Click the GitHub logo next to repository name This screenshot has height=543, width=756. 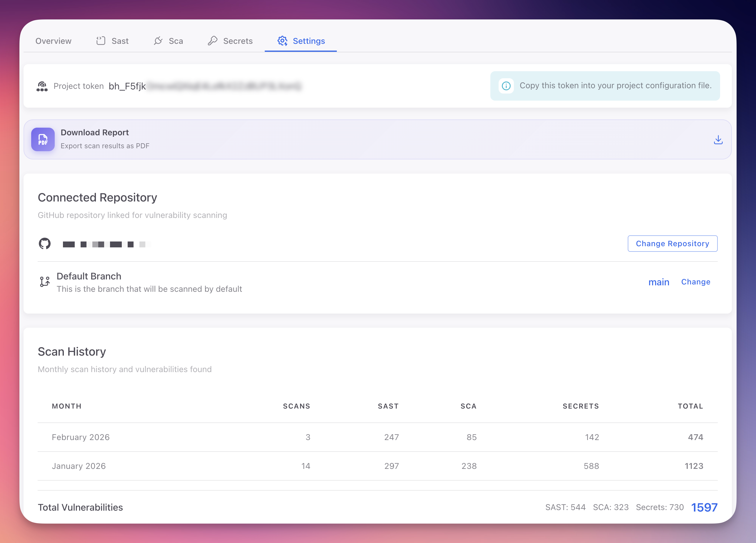(44, 244)
